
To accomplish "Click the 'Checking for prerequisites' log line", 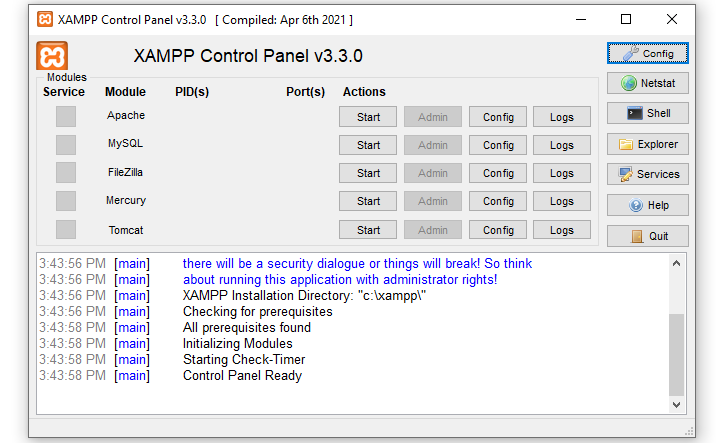I will (258, 311).
